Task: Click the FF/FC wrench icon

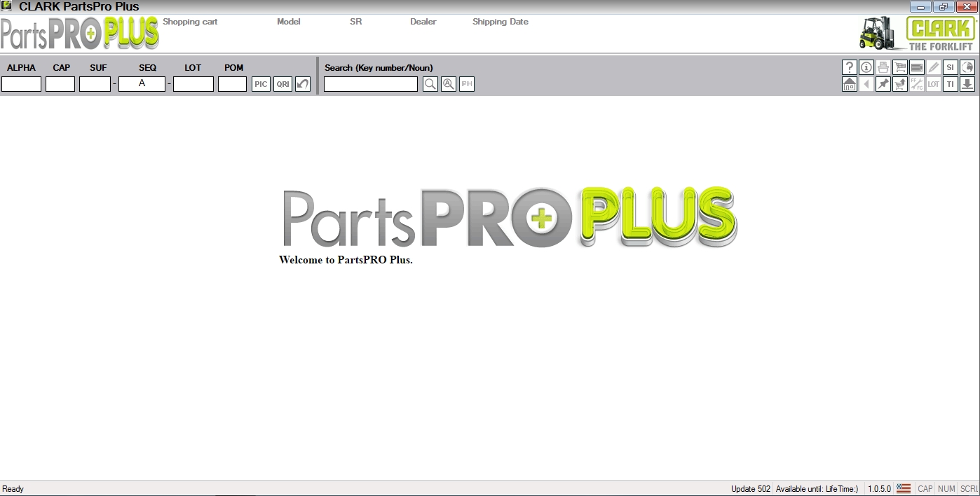Action: pyautogui.click(x=917, y=84)
